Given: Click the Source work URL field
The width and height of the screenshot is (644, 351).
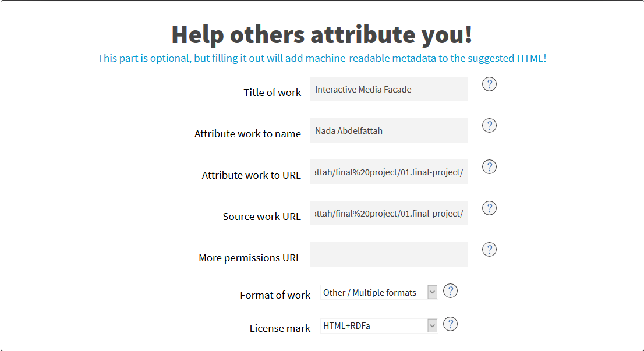Looking at the screenshot, I should click(389, 214).
